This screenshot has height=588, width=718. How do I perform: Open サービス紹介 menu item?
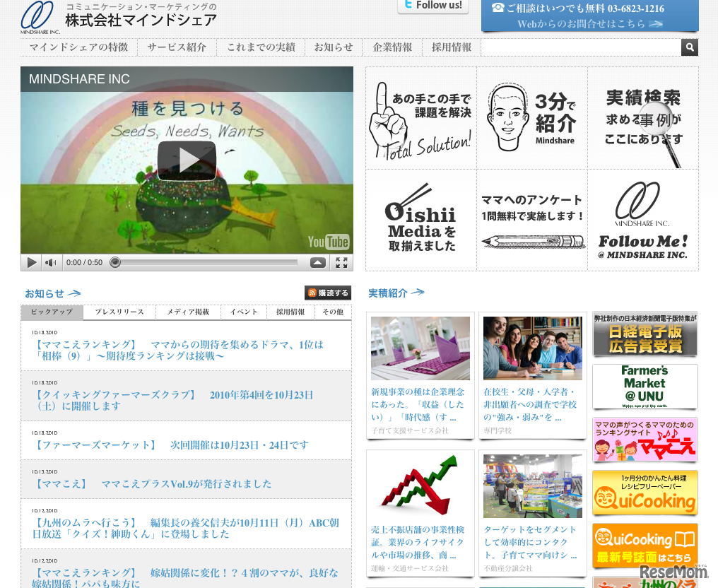click(177, 47)
